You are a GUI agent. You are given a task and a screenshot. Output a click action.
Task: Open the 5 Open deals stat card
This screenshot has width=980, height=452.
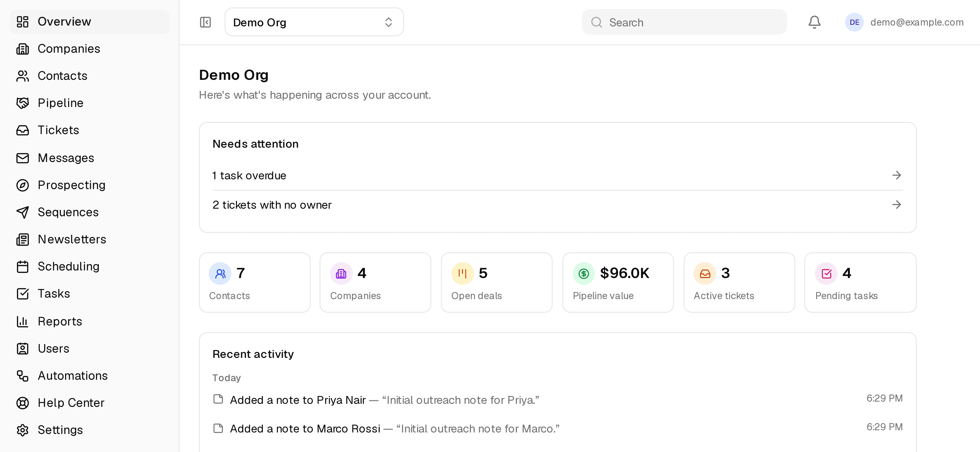(x=496, y=282)
